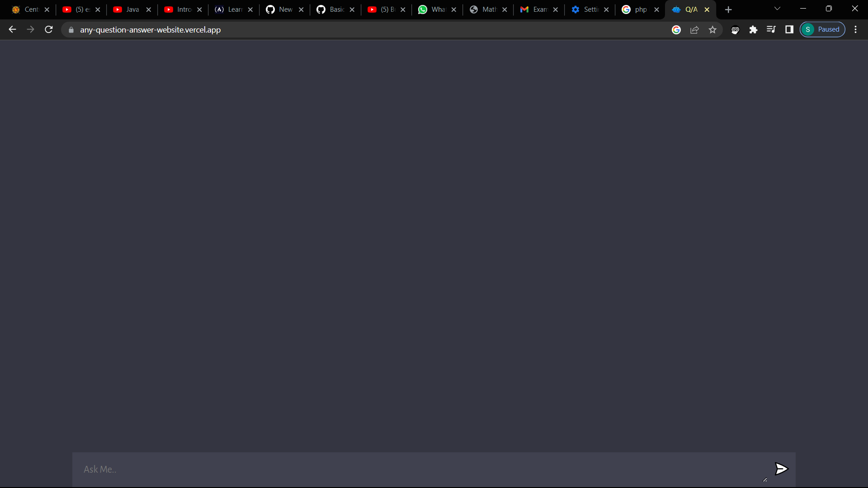Toggle the side panel open
Viewport: 868px width, 488px height.
pyautogui.click(x=789, y=29)
